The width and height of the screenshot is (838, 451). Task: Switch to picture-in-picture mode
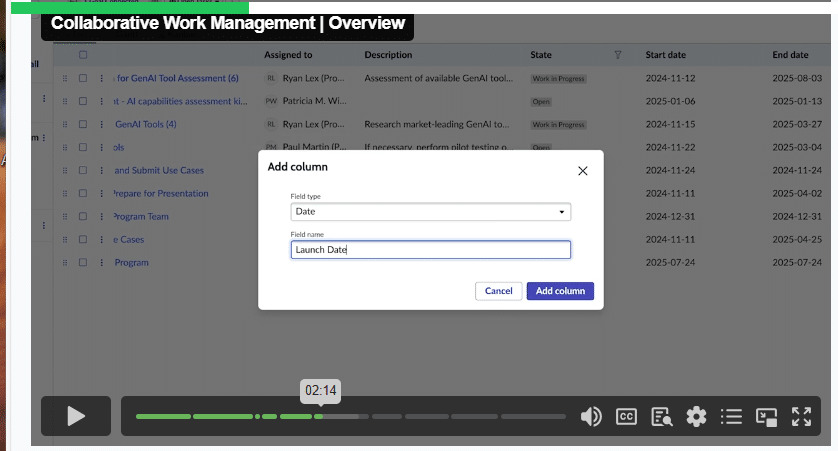point(766,417)
